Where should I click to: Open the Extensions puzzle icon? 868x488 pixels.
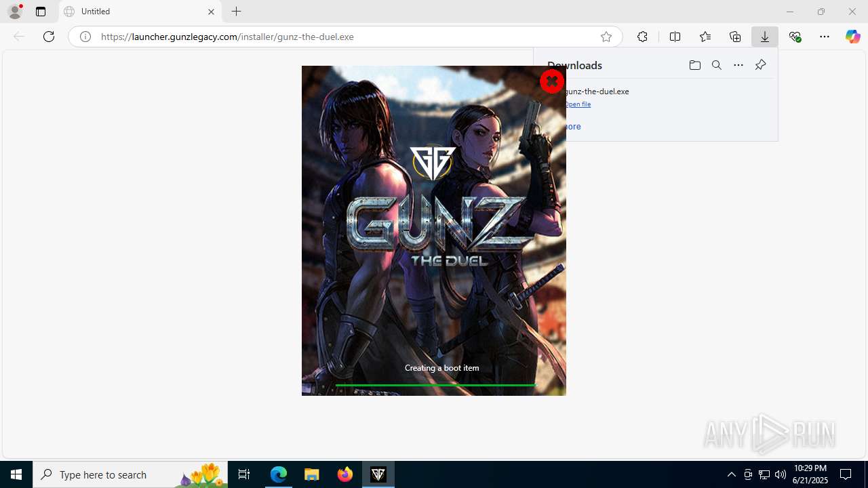(642, 37)
